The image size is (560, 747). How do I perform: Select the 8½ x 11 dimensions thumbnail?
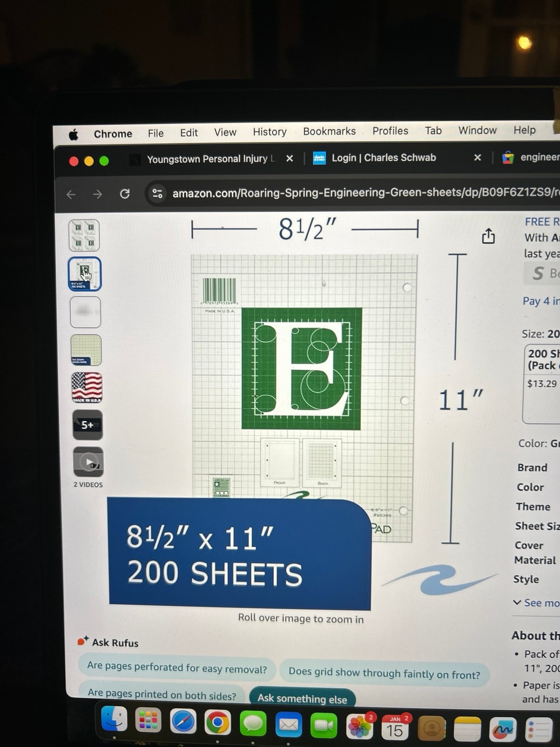(x=84, y=274)
